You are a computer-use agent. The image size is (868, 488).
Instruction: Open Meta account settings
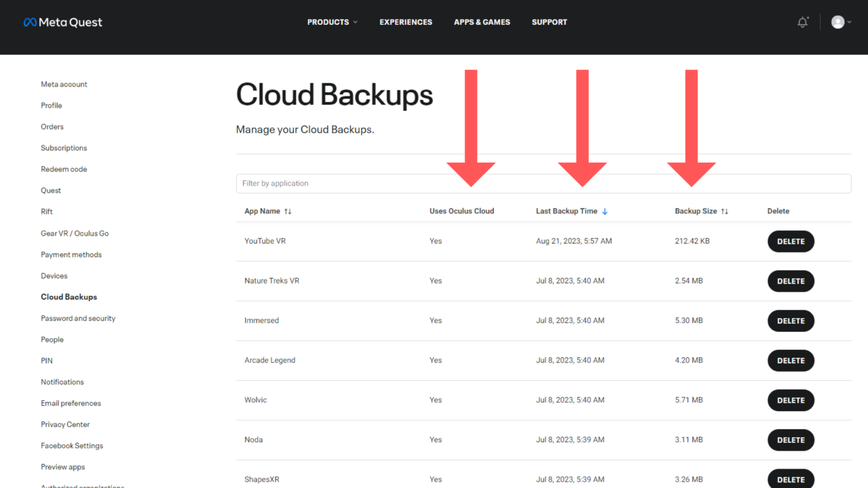[x=64, y=84]
